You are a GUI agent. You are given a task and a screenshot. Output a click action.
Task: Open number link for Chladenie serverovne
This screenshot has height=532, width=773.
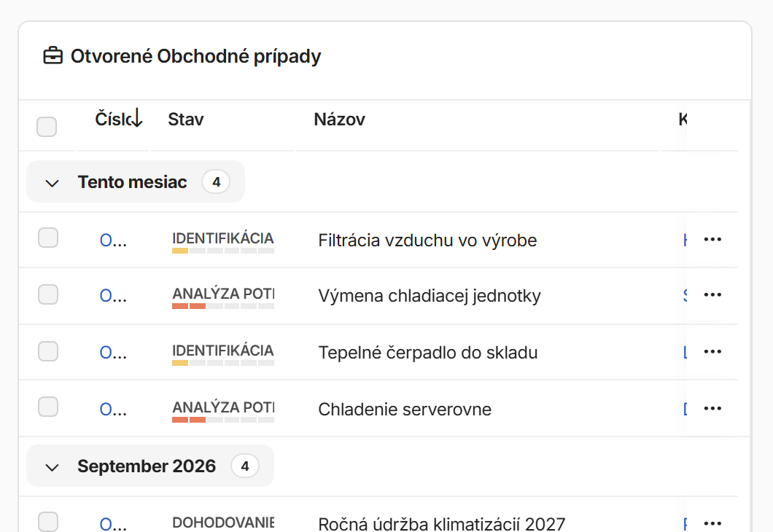113,410
